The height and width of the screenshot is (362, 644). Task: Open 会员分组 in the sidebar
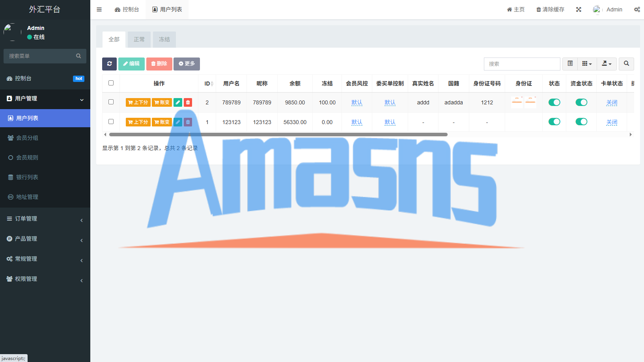(x=45, y=138)
